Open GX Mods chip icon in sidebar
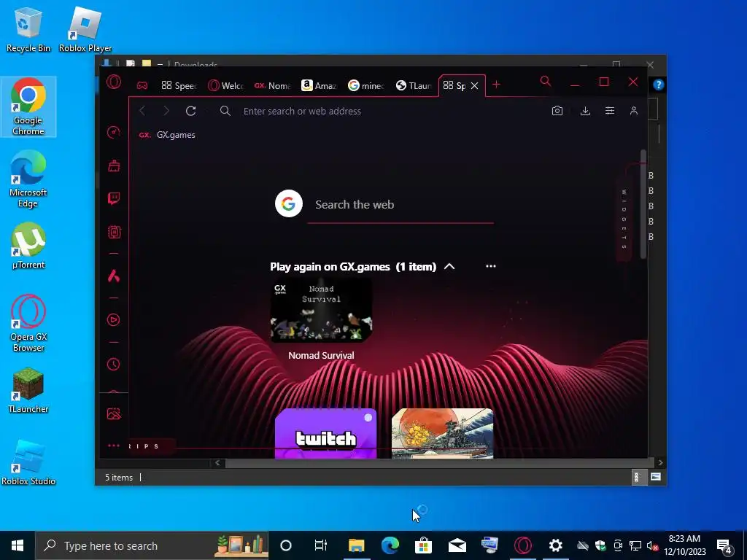Viewport: 747px width, 560px height. (114, 232)
